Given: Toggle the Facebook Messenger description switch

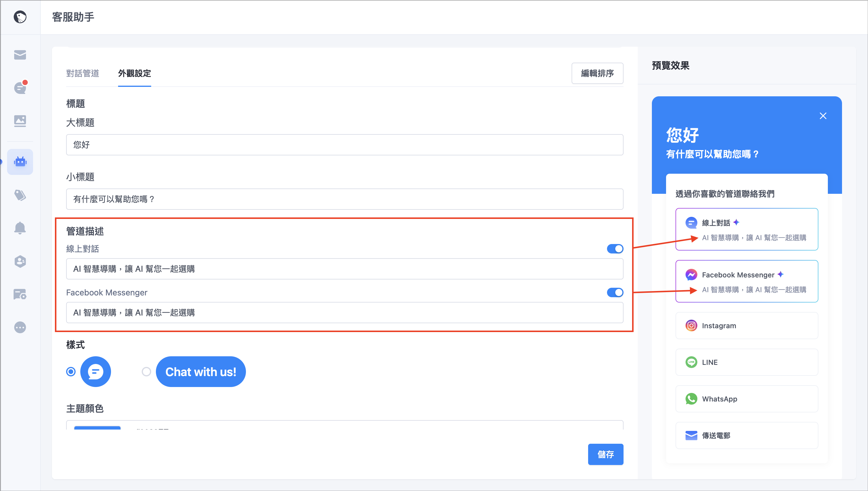Looking at the screenshot, I should coord(615,292).
